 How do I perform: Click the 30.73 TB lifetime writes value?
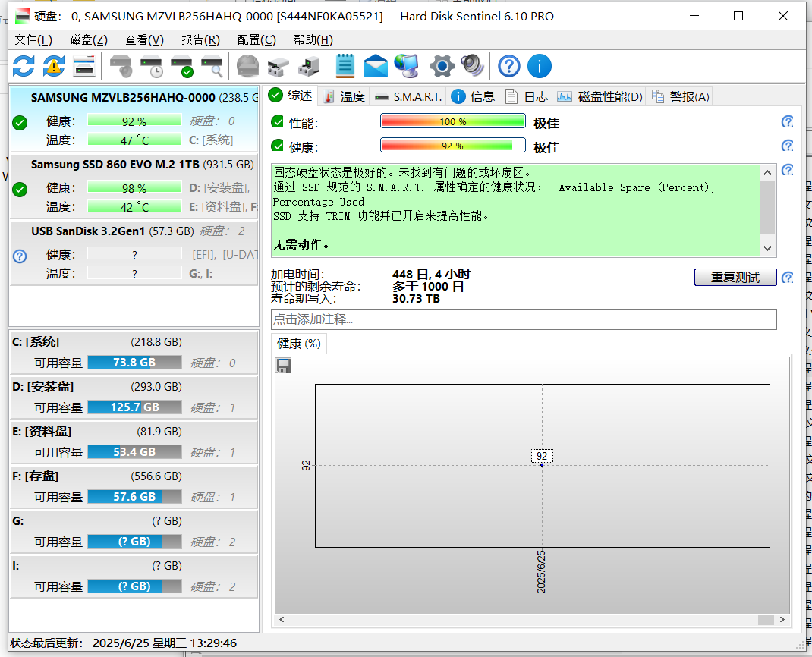(416, 299)
